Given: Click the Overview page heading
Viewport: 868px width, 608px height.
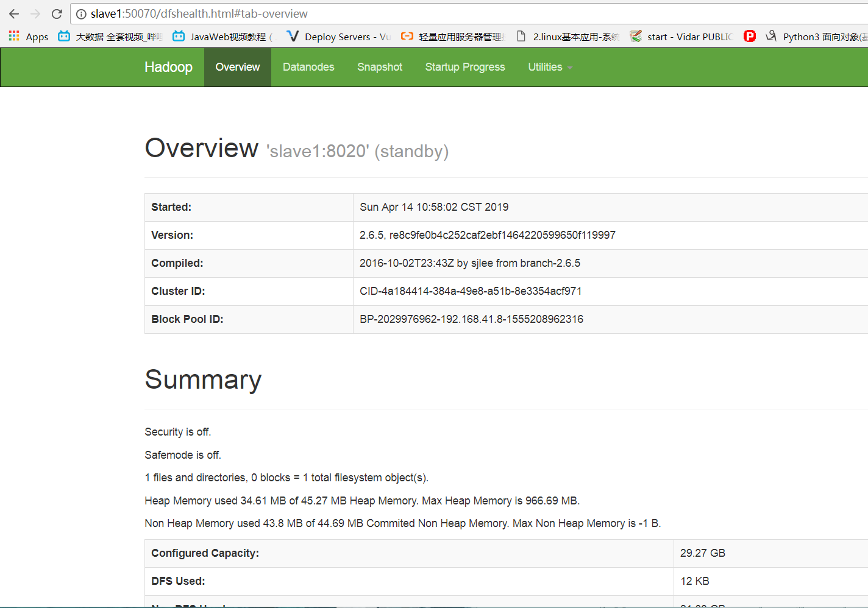Looking at the screenshot, I should click(x=201, y=148).
